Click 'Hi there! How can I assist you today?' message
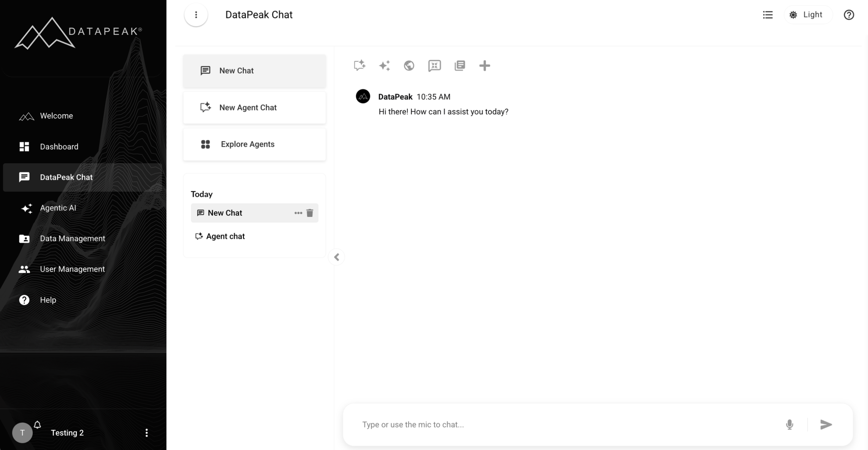The width and height of the screenshot is (868, 450). tap(444, 112)
